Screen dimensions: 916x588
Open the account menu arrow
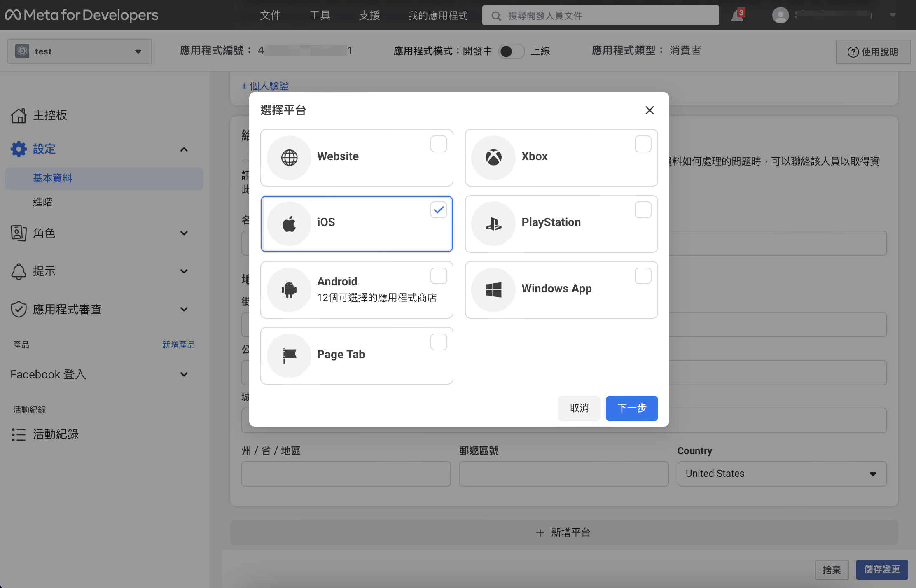tap(893, 15)
